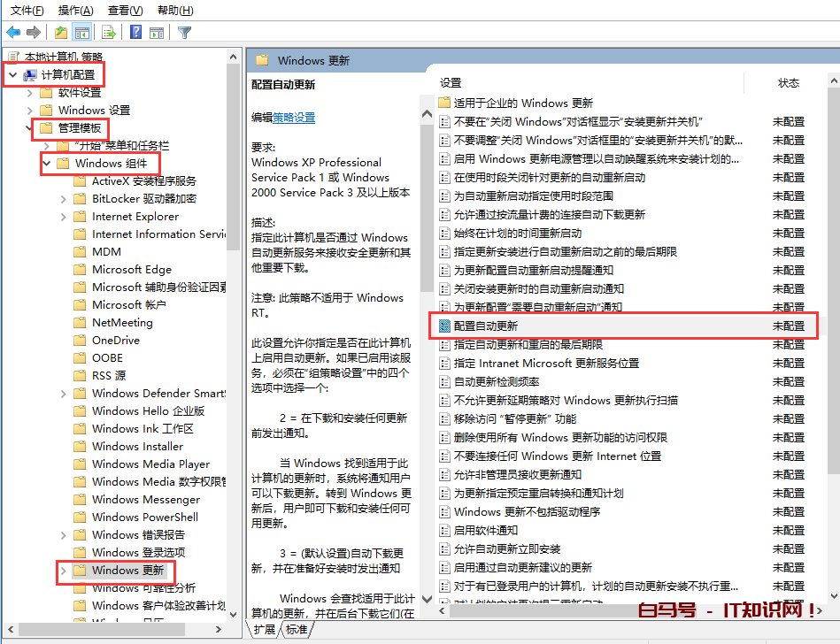
Task: Click the Filter funnel toolbar icon
Action: (184, 33)
